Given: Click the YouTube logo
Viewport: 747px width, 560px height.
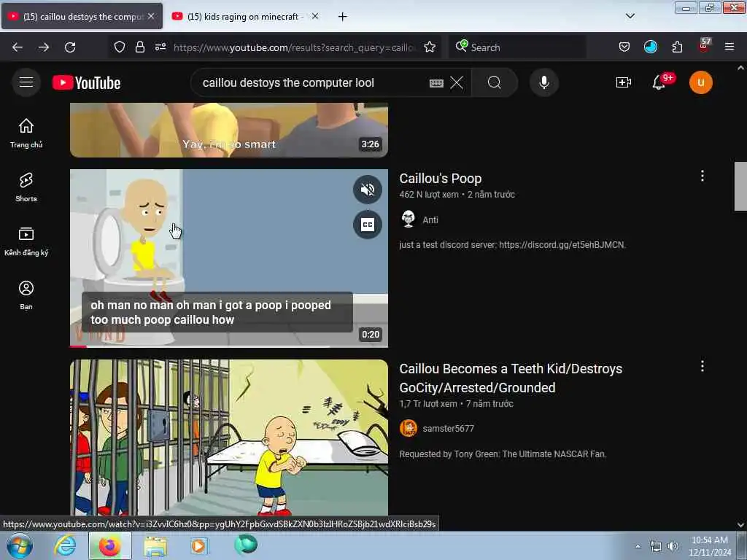Looking at the screenshot, I should [x=86, y=83].
